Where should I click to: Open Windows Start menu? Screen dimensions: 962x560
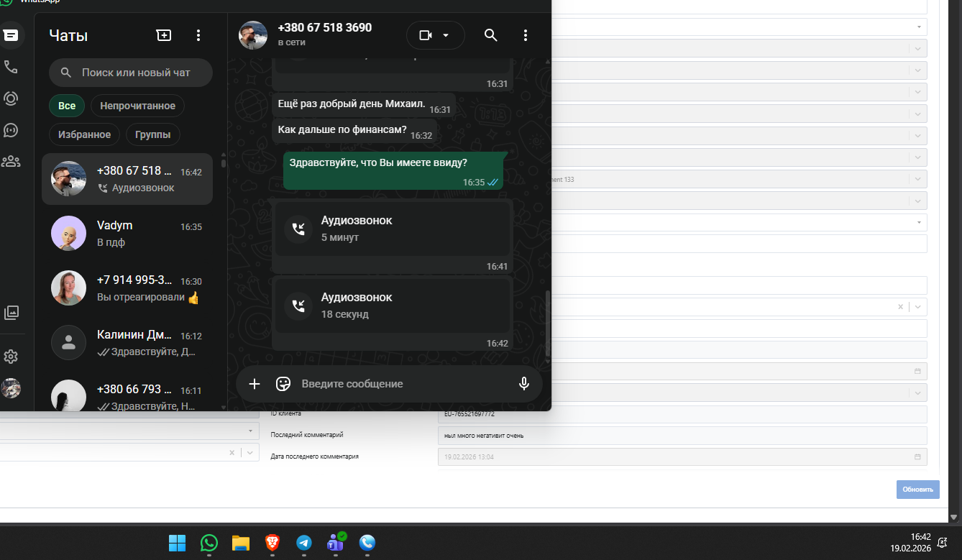point(177,543)
